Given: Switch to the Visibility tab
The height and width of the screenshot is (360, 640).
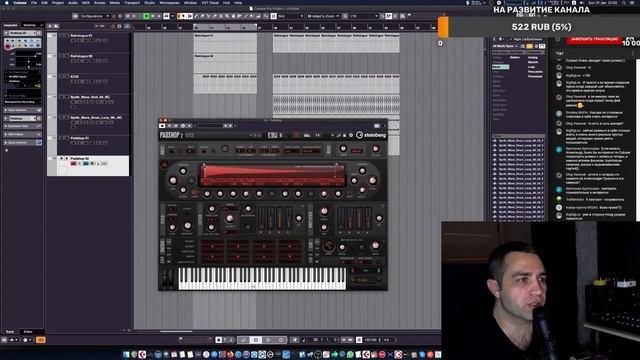Looking at the screenshot, I should tap(30, 25).
